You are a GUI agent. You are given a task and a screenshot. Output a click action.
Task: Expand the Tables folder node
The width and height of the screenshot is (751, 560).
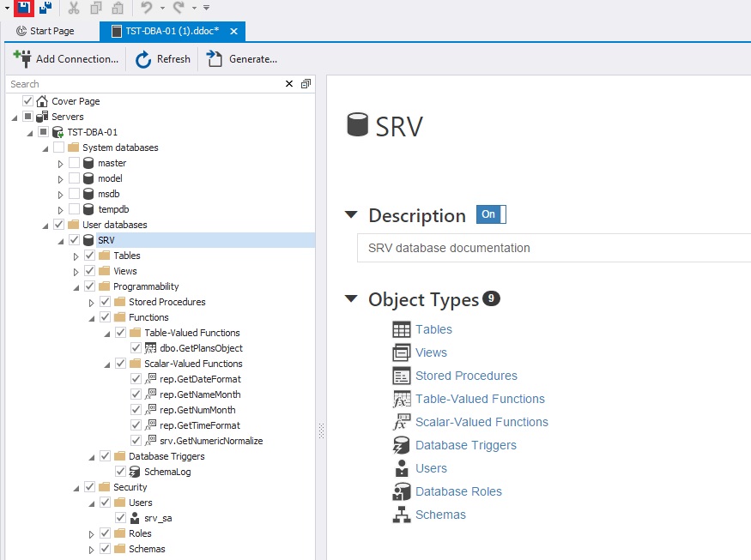click(76, 256)
